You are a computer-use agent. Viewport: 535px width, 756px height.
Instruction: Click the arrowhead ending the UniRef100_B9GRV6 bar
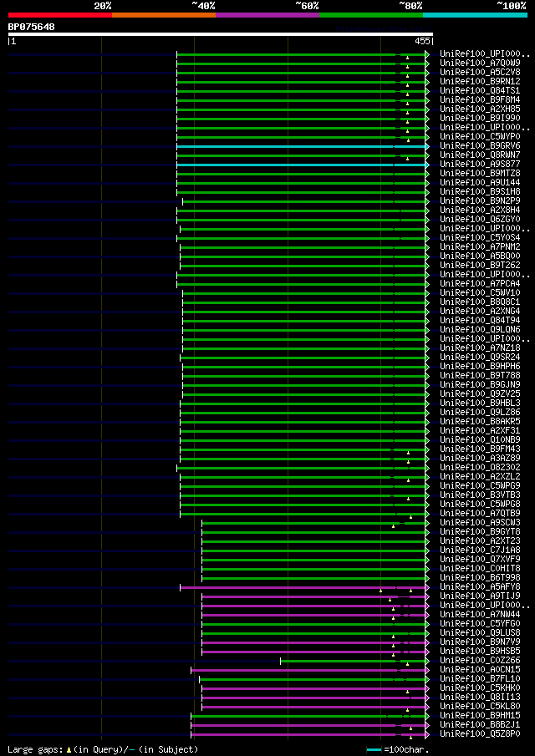click(427, 146)
